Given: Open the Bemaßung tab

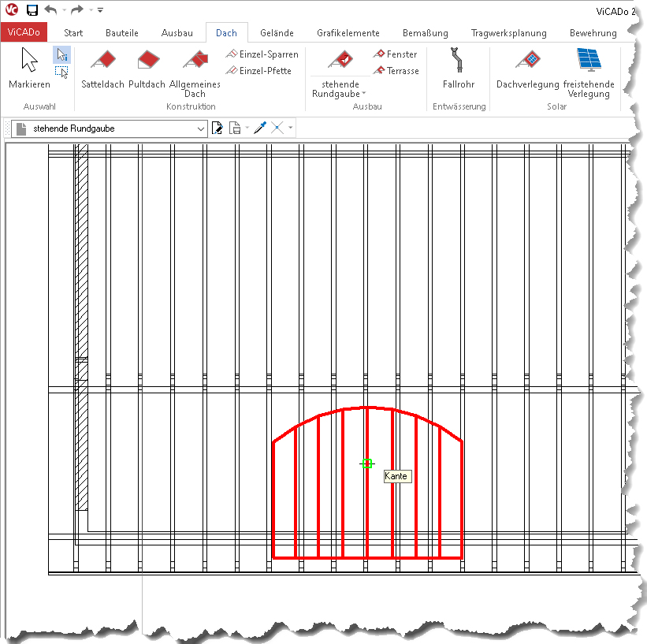Looking at the screenshot, I should pos(426,33).
